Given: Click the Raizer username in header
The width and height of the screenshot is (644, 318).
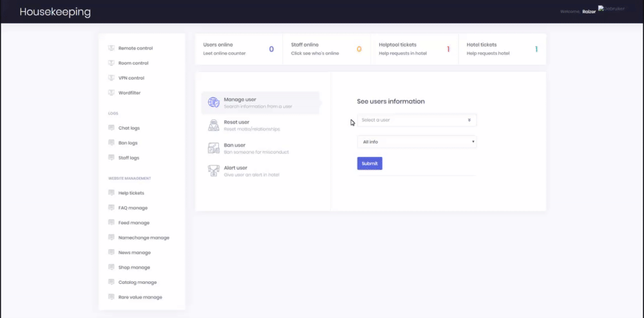Looking at the screenshot, I should pyautogui.click(x=589, y=12).
